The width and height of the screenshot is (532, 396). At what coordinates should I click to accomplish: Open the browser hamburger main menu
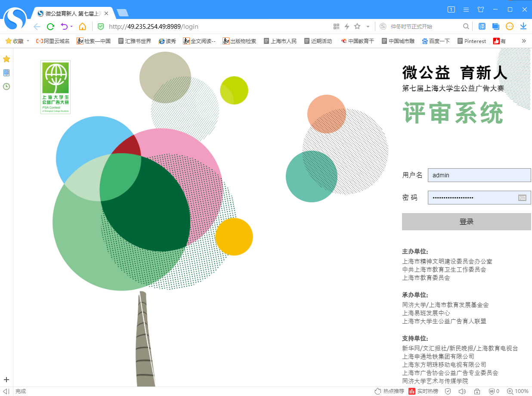point(466,9)
